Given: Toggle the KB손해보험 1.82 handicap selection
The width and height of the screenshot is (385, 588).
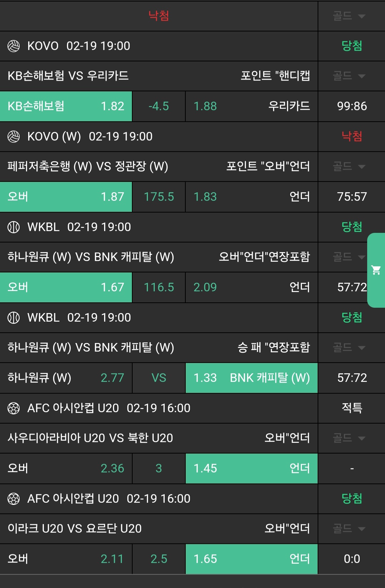Looking at the screenshot, I should point(66,106).
